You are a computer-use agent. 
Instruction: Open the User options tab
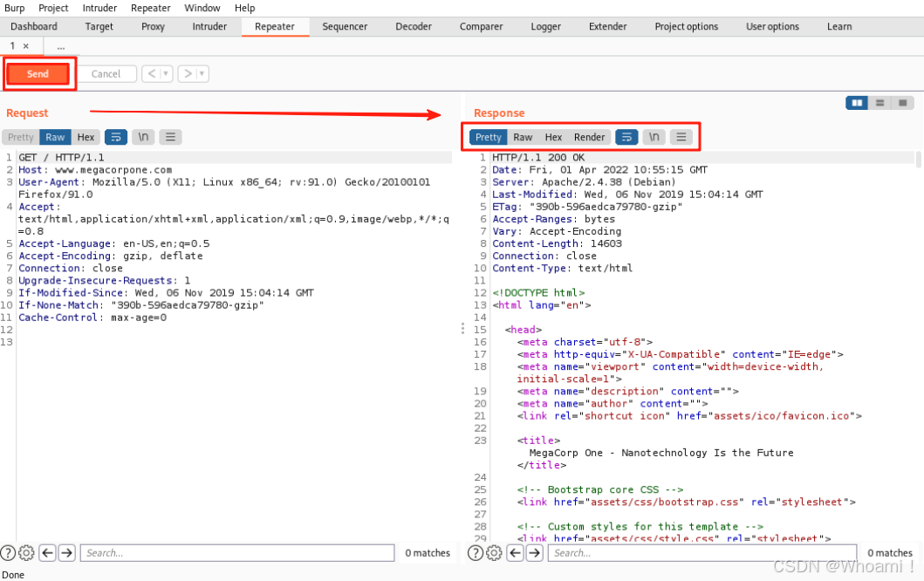[772, 26]
